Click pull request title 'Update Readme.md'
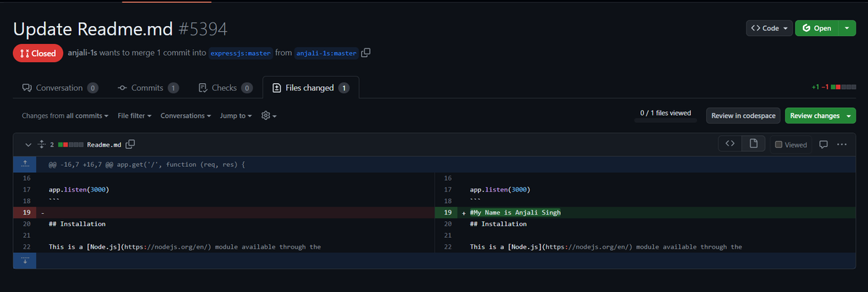This screenshot has width=868, height=292. (93, 29)
